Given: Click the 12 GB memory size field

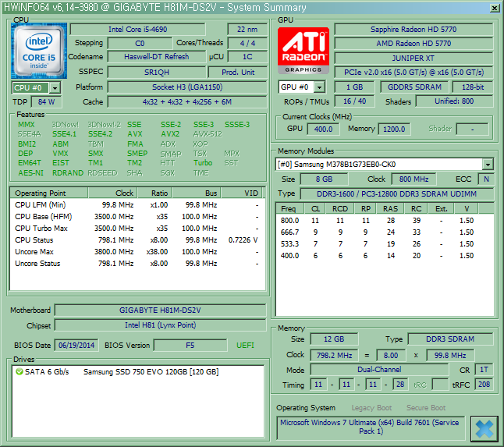Looking at the screenshot, I should click(334, 339).
